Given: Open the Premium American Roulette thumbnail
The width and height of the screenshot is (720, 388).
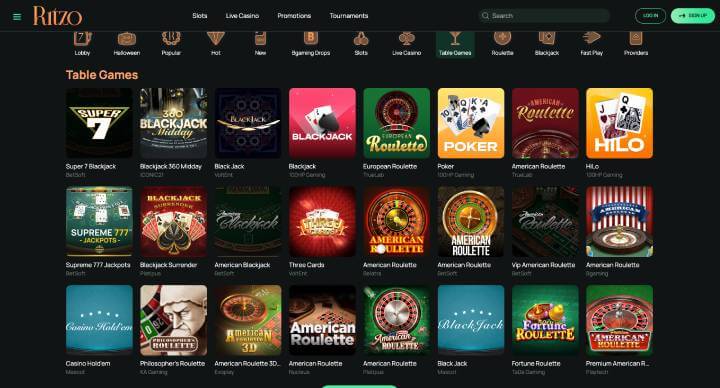Looking at the screenshot, I should [619, 320].
